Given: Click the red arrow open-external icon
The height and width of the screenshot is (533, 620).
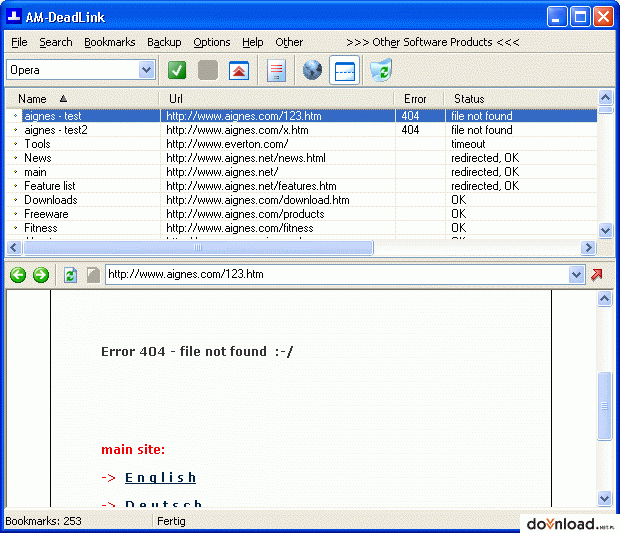Looking at the screenshot, I should tap(596, 274).
